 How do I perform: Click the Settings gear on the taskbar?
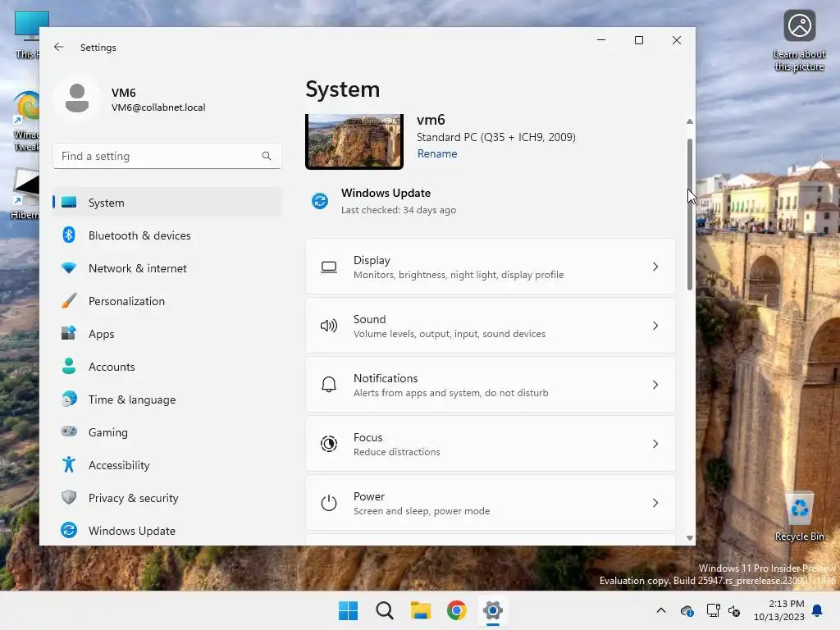tap(493, 610)
